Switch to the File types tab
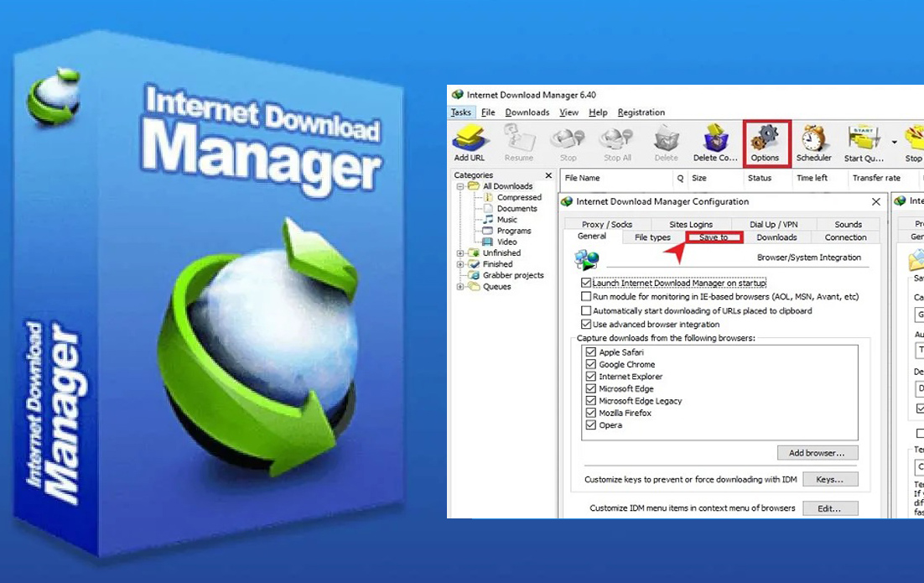Image resolution: width=924 pixels, height=583 pixels. (652, 237)
